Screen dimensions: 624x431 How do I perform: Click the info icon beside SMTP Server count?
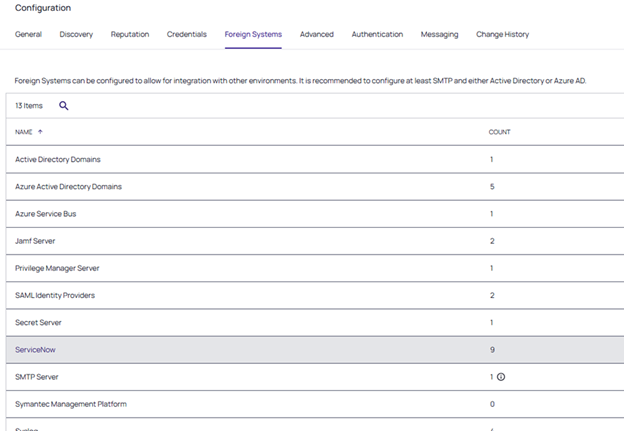(501, 377)
